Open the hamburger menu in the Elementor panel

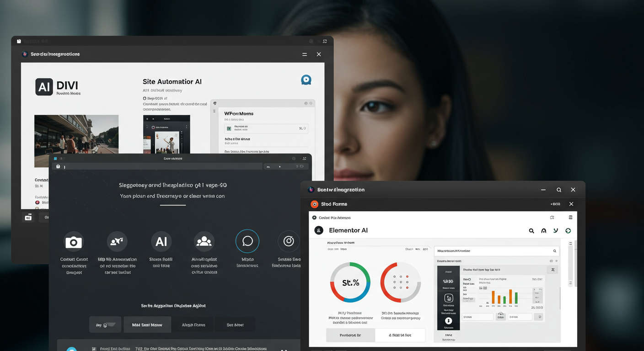[x=570, y=217]
